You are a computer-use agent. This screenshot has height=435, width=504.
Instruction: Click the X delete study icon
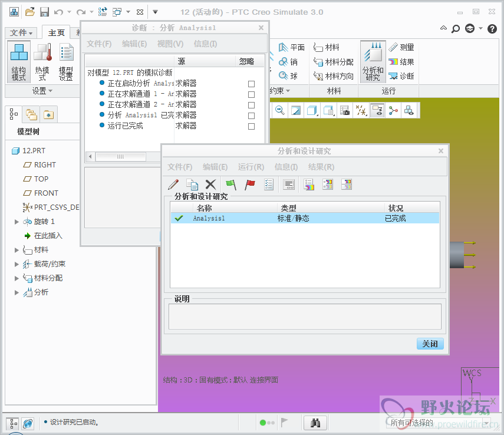(211, 184)
